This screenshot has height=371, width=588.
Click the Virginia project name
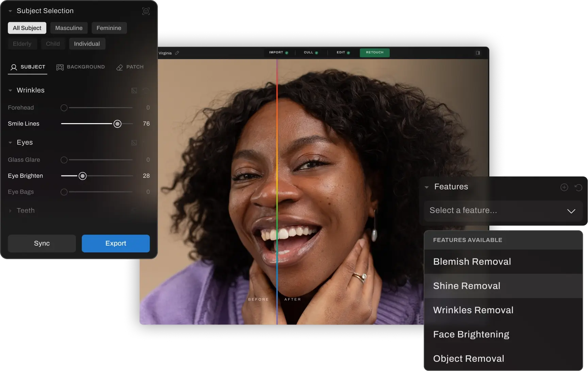165,53
